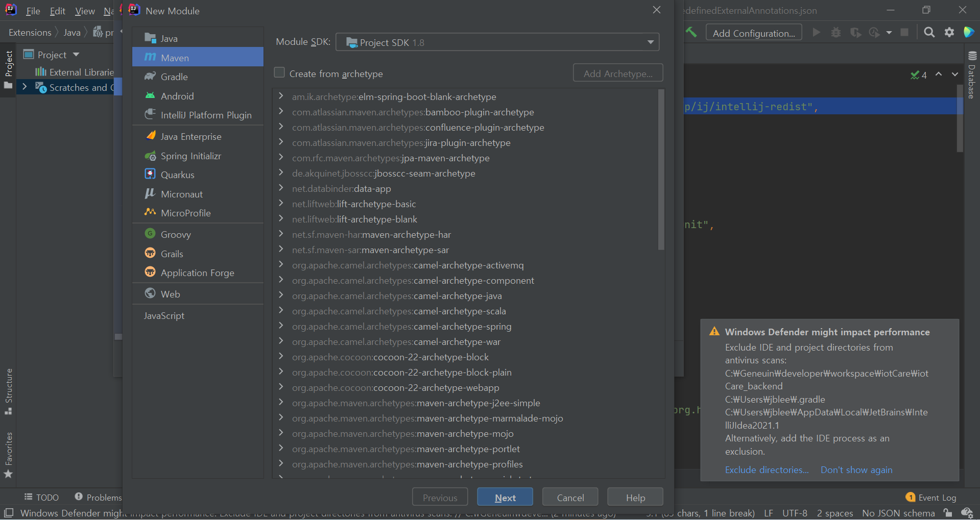Image resolution: width=980 pixels, height=520 pixels.
Task: Click the Next button
Action: [x=505, y=498]
